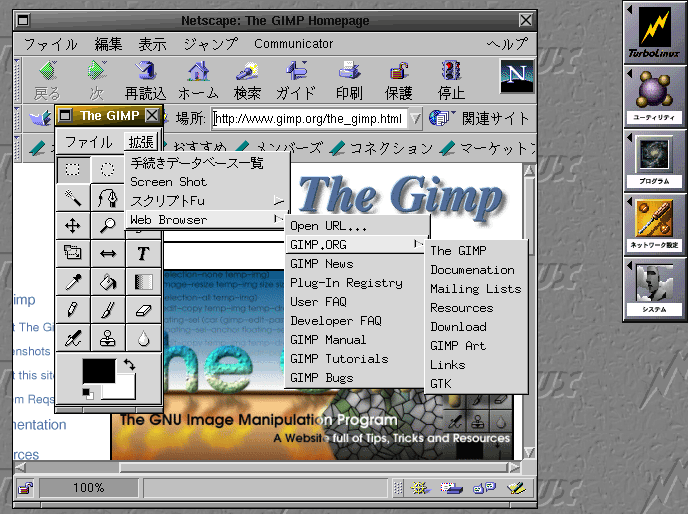Select the Airbrush tool
This screenshot has width=688, height=514.
pos(73,338)
